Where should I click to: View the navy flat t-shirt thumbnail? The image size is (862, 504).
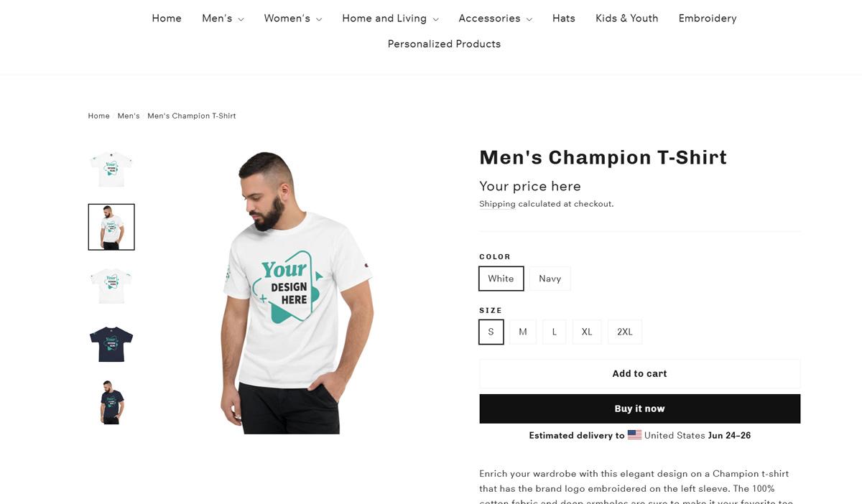111,344
